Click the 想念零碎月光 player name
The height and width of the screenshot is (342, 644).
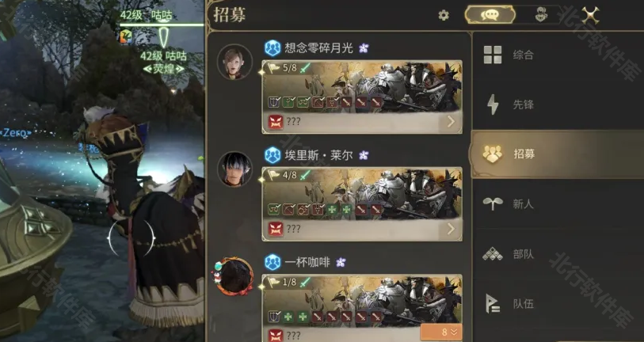[x=318, y=48]
